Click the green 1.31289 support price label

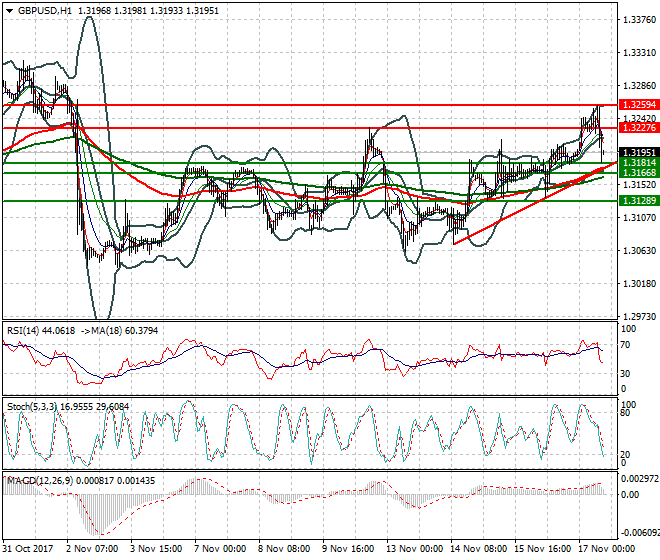coord(639,200)
